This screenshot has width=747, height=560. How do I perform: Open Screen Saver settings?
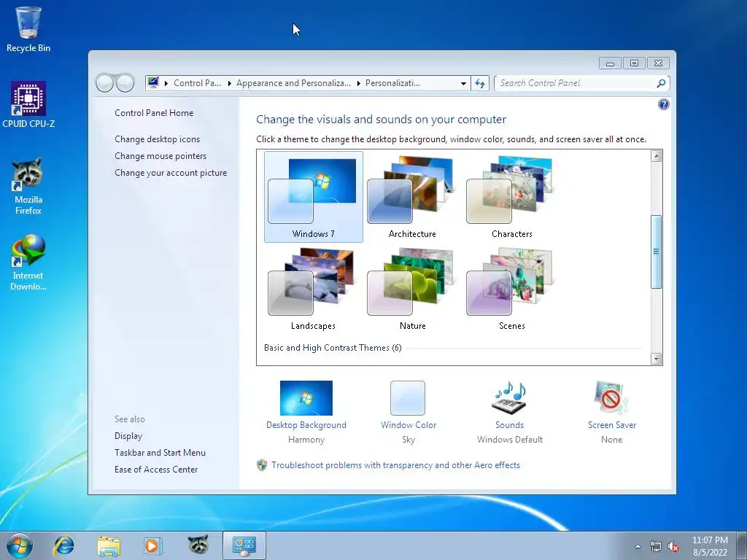pos(612,413)
